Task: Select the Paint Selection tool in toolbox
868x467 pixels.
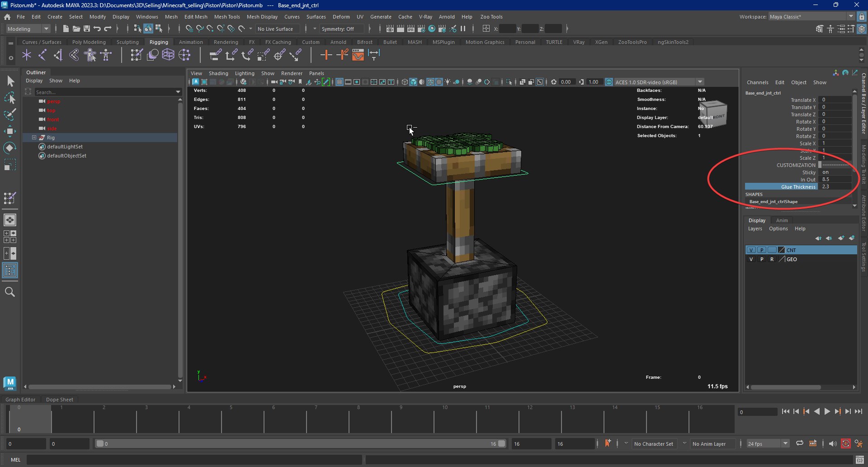Action: (x=10, y=114)
